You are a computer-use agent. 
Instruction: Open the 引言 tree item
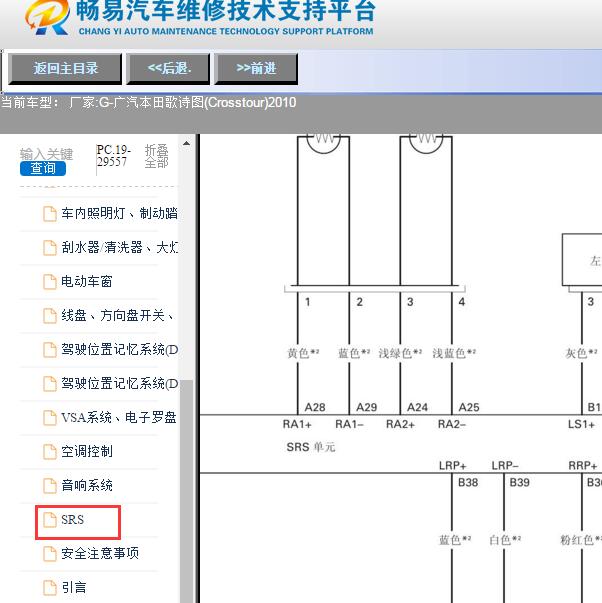click(74, 587)
